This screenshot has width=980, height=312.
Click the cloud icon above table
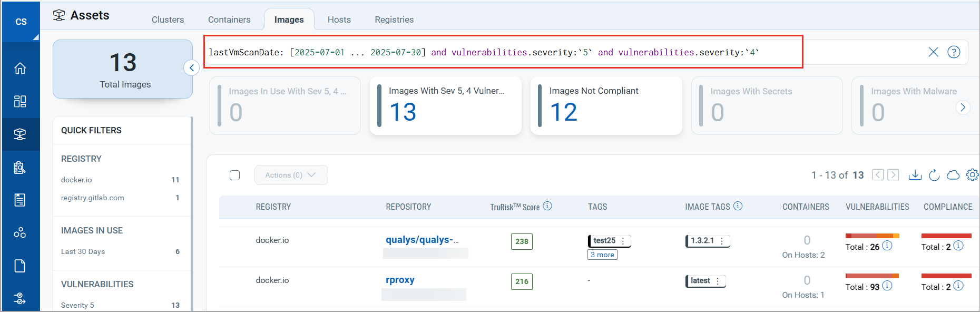pos(953,175)
